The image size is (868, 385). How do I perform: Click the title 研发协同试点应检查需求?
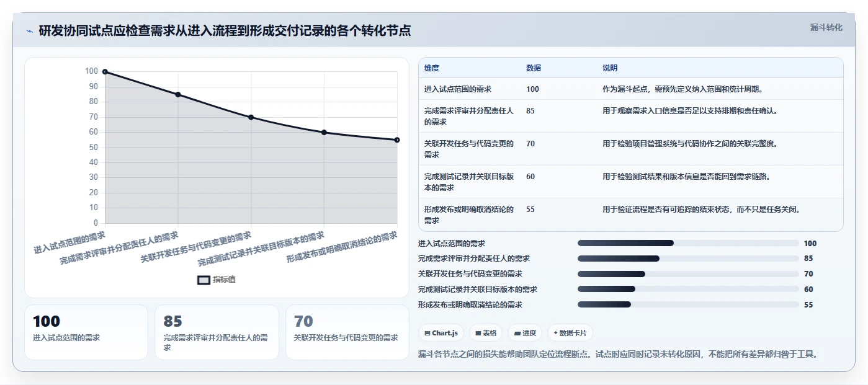tap(225, 31)
